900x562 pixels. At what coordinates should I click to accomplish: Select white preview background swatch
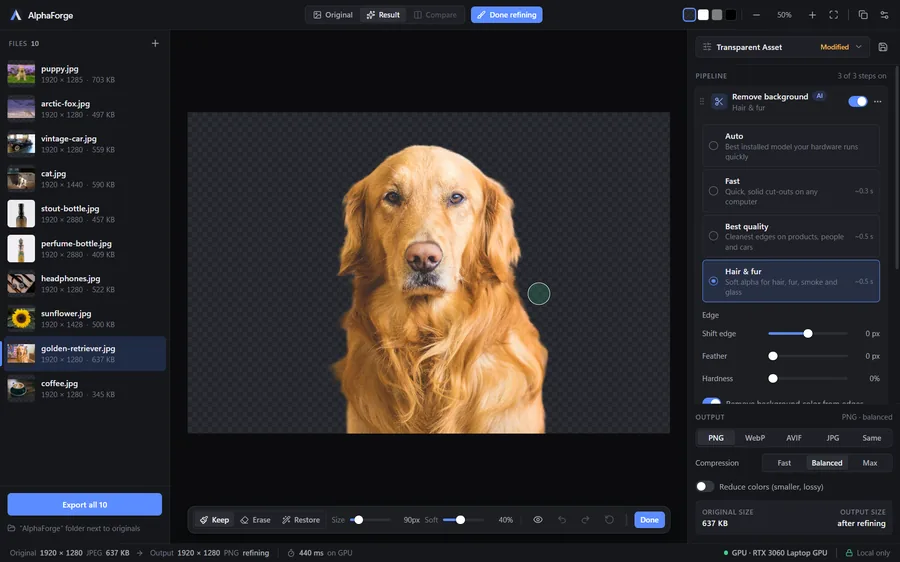pos(703,15)
